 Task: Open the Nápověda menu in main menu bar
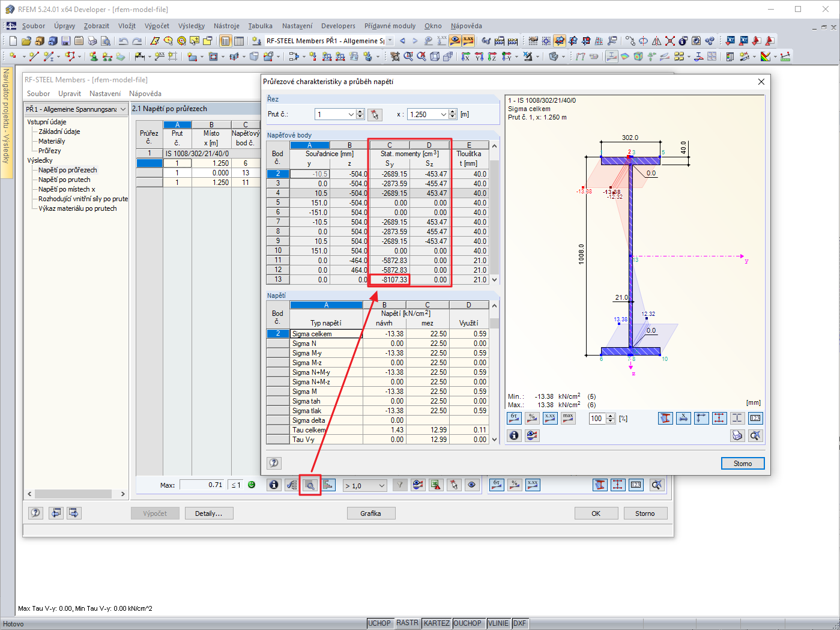[x=467, y=26]
